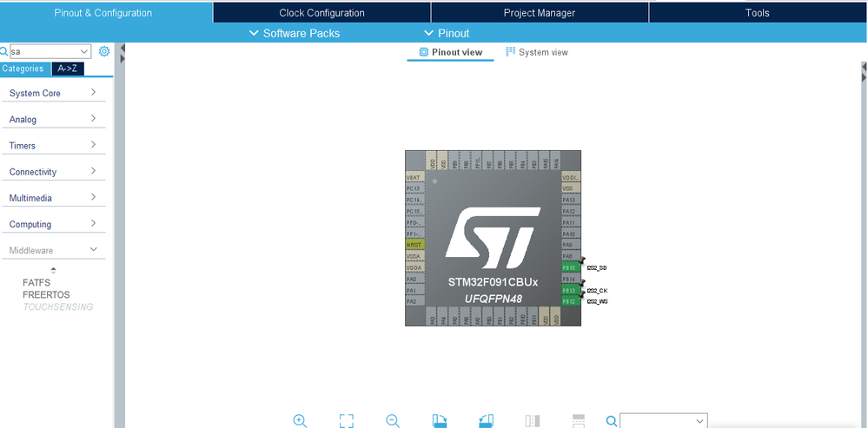The image size is (868, 428).
Task: Zoom out of the chip pinout
Action: (393, 420)
